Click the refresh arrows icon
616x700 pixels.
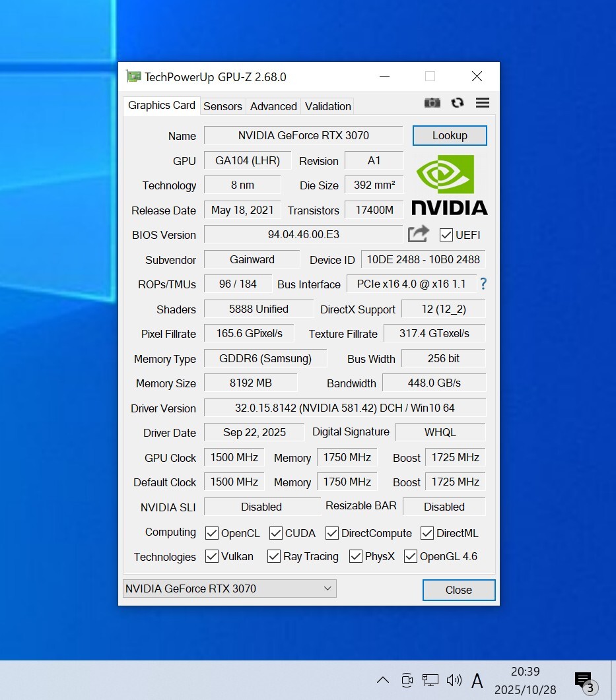tap(457, 103)
